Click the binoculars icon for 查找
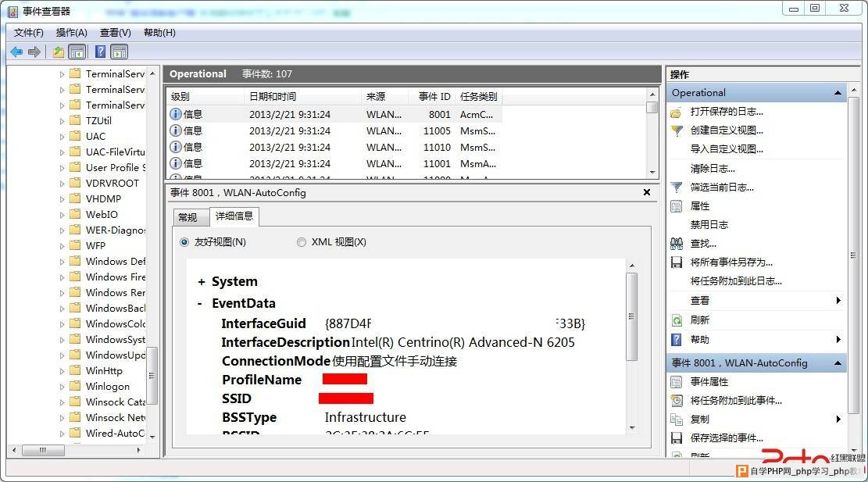 point(677,244)
